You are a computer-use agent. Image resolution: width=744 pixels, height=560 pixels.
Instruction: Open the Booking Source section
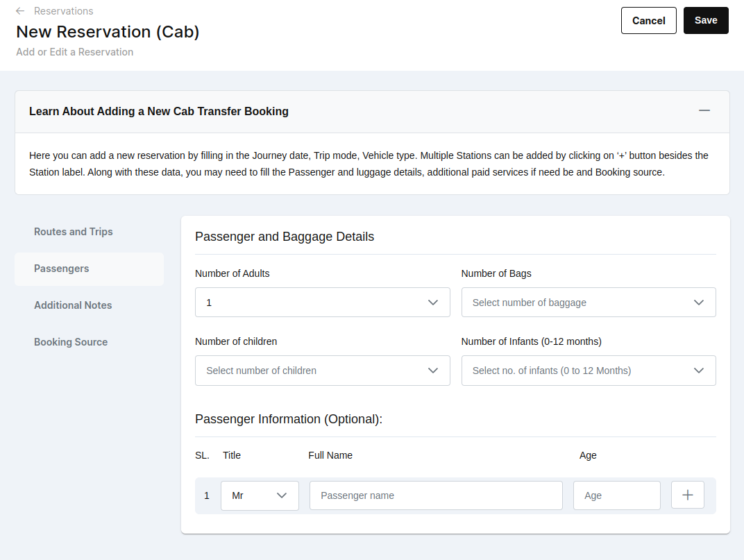[71, 342]
